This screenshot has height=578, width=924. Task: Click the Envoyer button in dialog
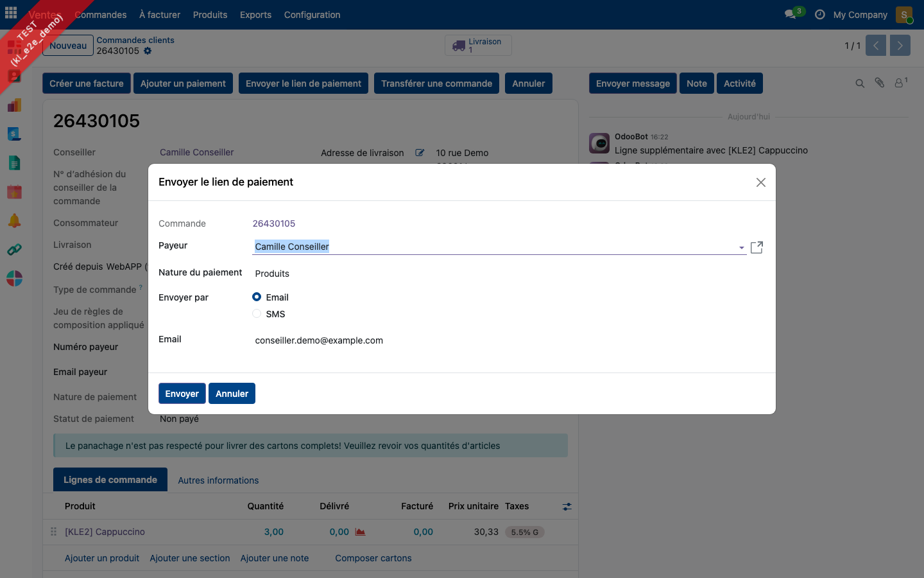[x=182, y=394]
